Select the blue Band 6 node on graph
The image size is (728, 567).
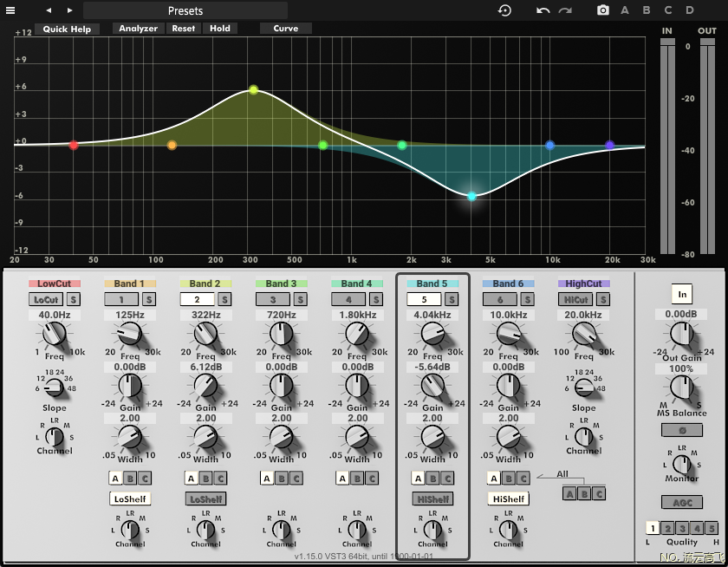point(549,146)
